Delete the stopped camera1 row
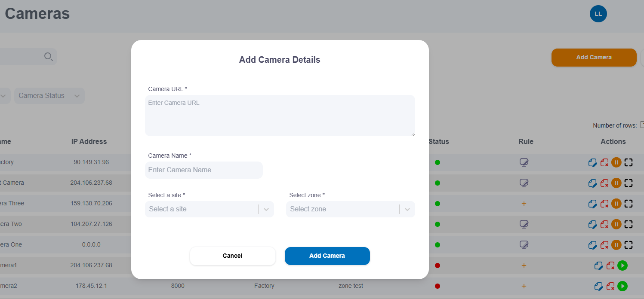The width and height of the screenshot is (644, 299). 610,265
